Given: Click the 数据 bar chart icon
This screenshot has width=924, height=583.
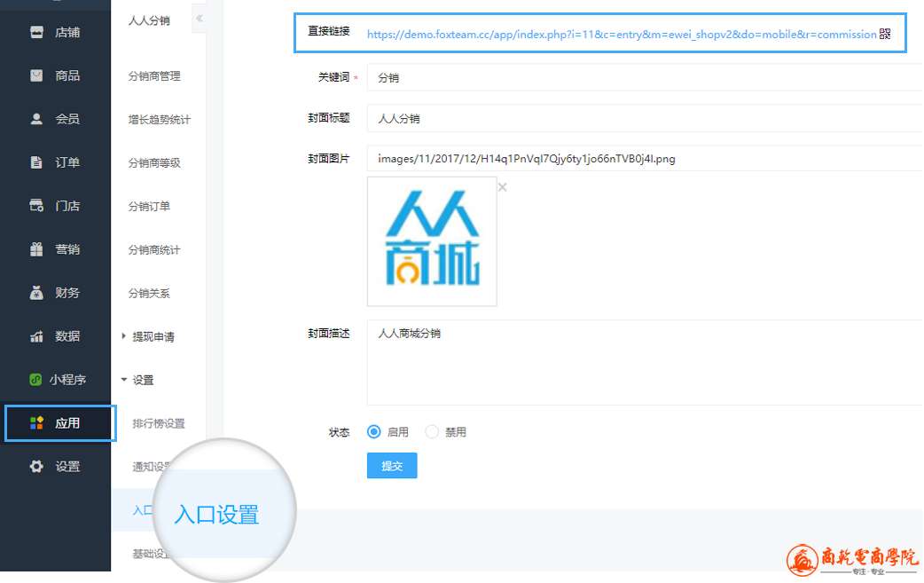Looking at the screenshot, I should [36, 336].
